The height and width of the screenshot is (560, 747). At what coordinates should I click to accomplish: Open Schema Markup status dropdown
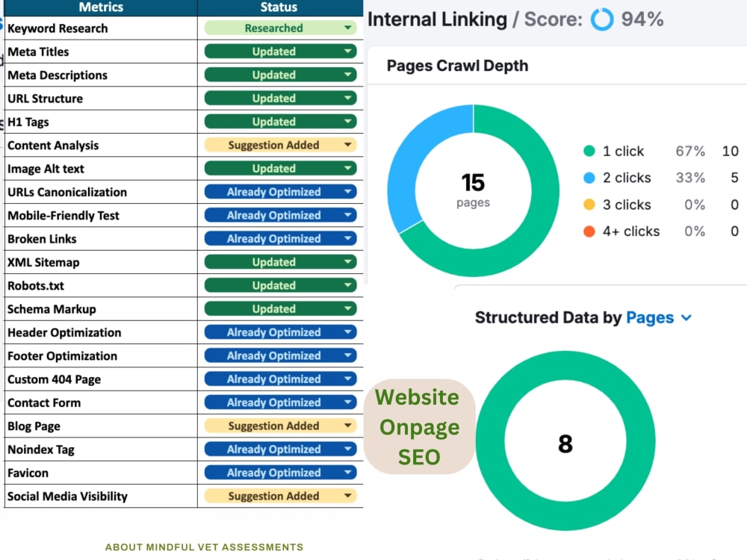[x=281, y=308]
